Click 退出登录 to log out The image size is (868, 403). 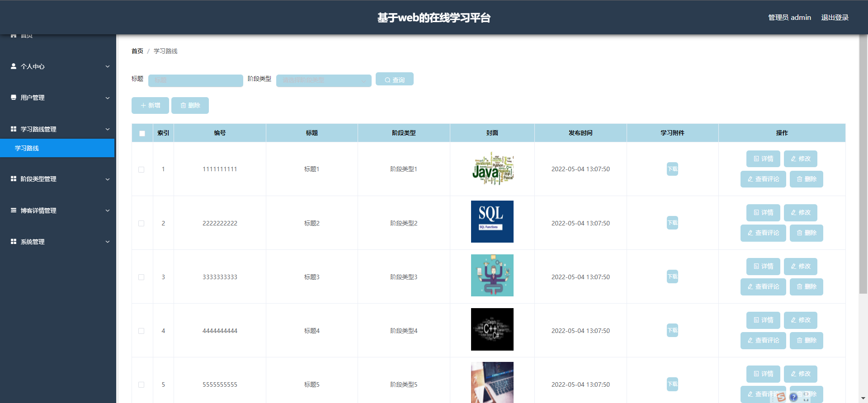[x=835, y=17]
